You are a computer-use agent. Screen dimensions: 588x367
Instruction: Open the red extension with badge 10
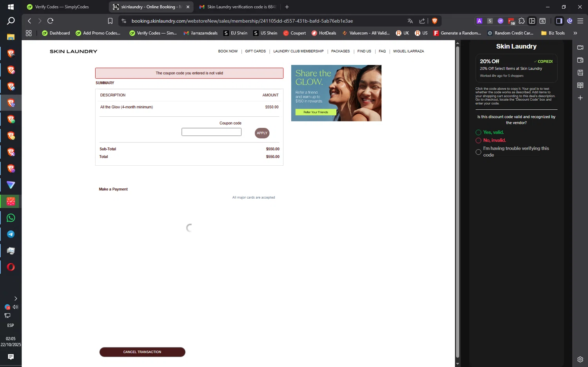511,21
